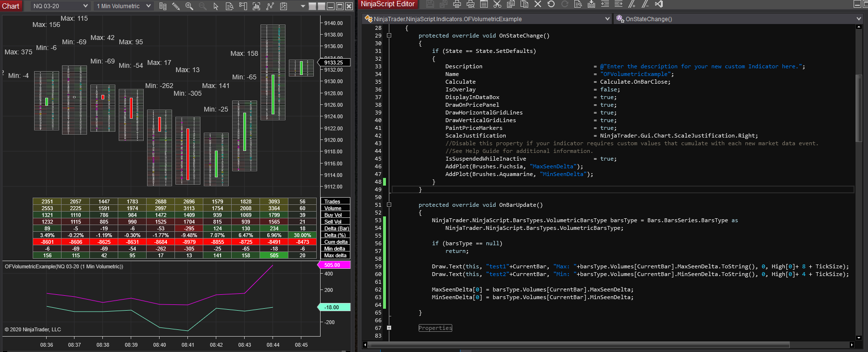Viewport: 868px width, 352px height.
Task: Click the 9133.25 price marker on axis
Action: [x=334, y=63]
